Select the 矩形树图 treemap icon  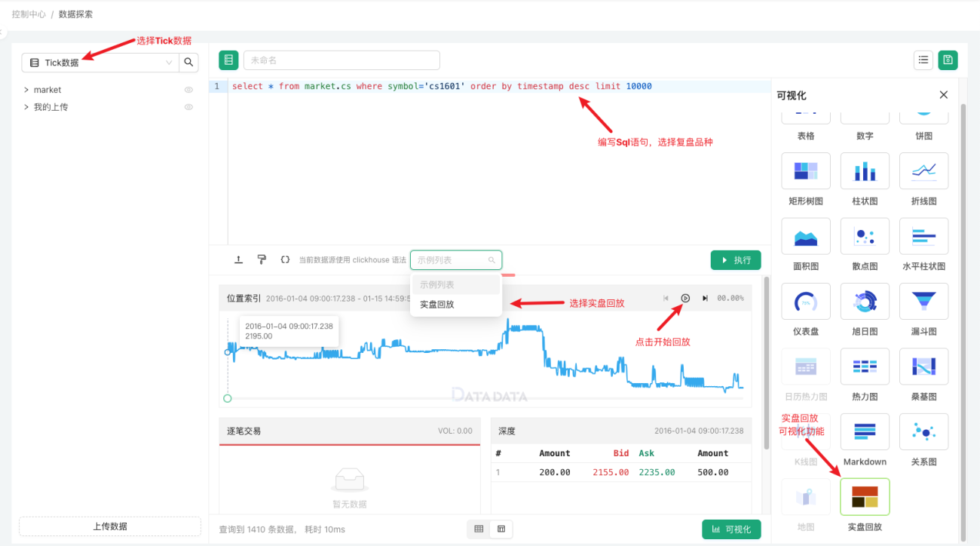click(x=806, y=171)
